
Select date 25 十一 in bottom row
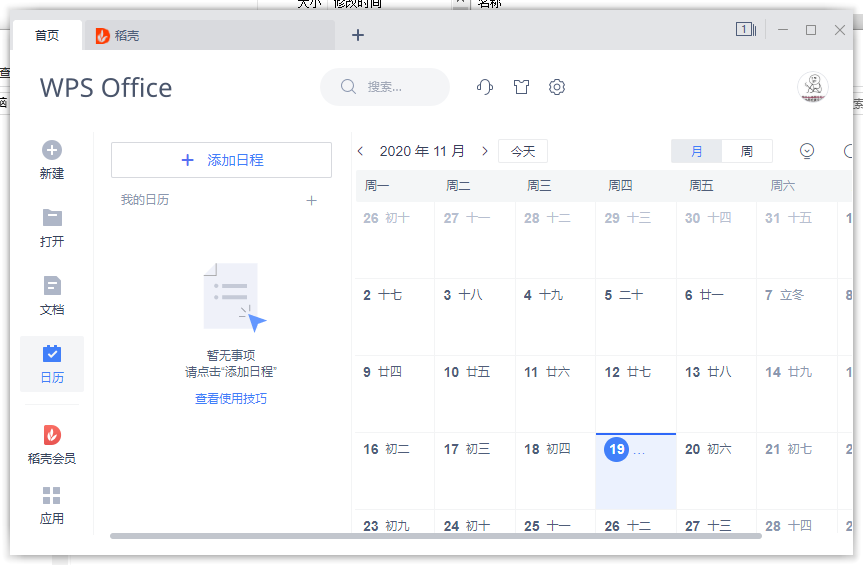coord(555,522)
